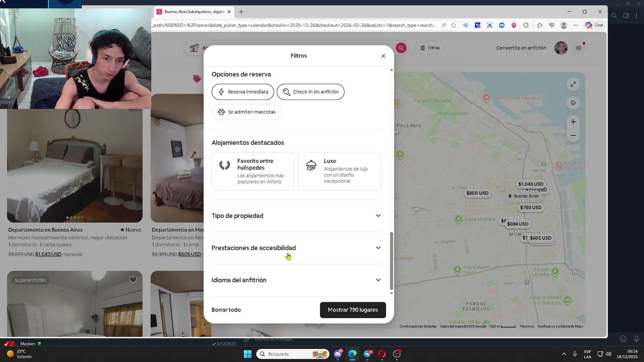Save the Superanfitrión listing with heart icon
Viewport: 644px width, 362px height.
(x=133, y=280)
